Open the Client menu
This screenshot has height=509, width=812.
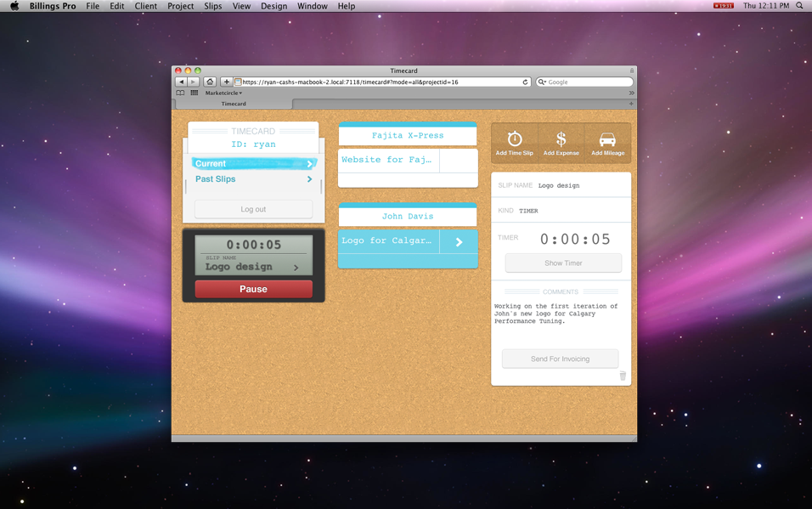(x=145, y=6)
